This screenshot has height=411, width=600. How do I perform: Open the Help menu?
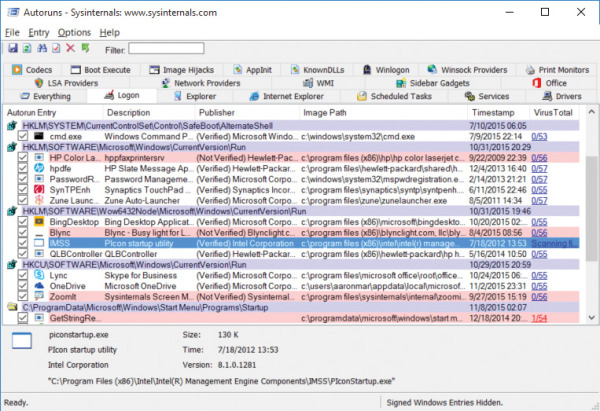109,33
